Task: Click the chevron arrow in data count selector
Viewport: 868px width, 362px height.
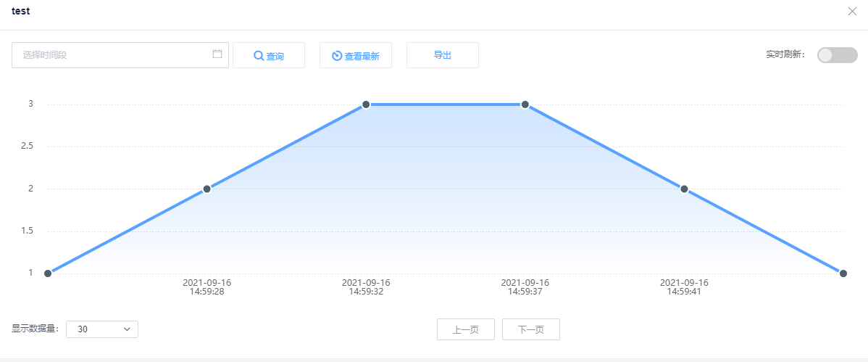Action: (x=127, y=329)
